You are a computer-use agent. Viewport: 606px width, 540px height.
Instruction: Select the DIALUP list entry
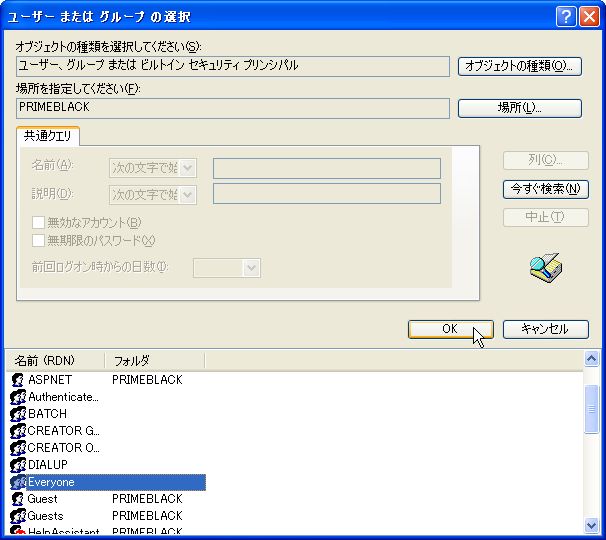(48, 465)
